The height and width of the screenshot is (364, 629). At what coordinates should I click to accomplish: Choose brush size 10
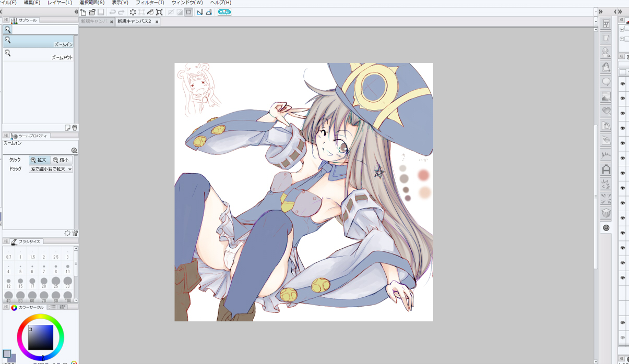coord(67,269)
